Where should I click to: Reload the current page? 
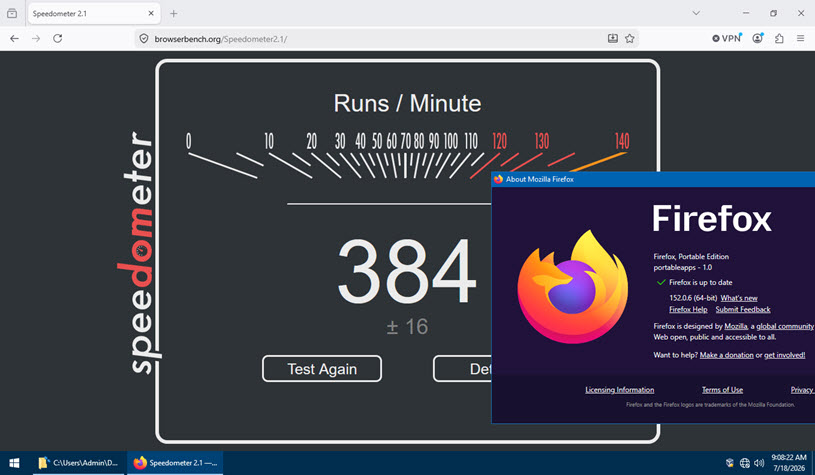(58, 38)
